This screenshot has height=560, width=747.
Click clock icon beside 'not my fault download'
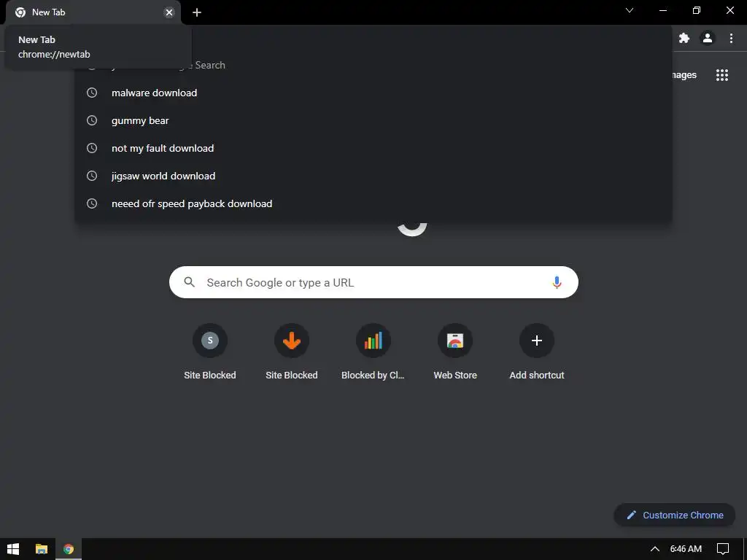point(92,148)
